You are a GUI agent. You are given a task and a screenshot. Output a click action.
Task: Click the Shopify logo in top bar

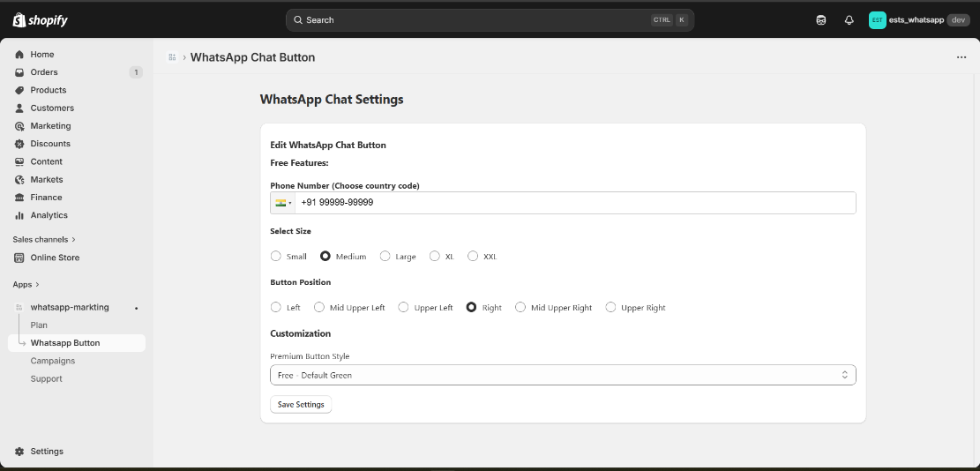pyautogui.click(x=41, y=19)
